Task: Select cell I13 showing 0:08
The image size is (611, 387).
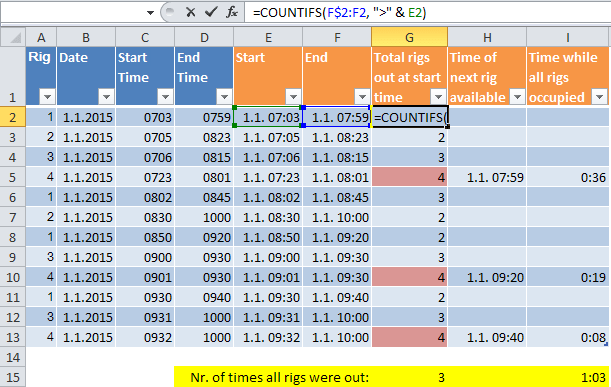Action: tap(568, 337)
